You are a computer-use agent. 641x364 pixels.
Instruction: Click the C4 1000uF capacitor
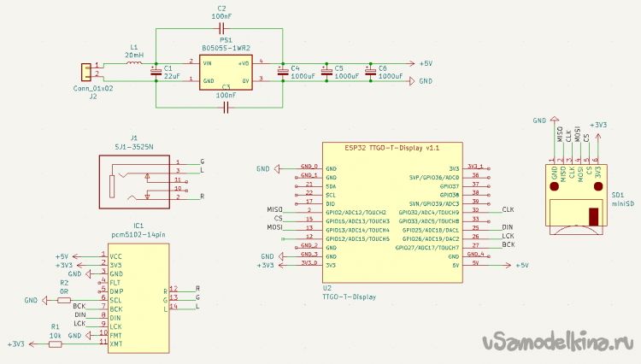[x=283, y=73]
